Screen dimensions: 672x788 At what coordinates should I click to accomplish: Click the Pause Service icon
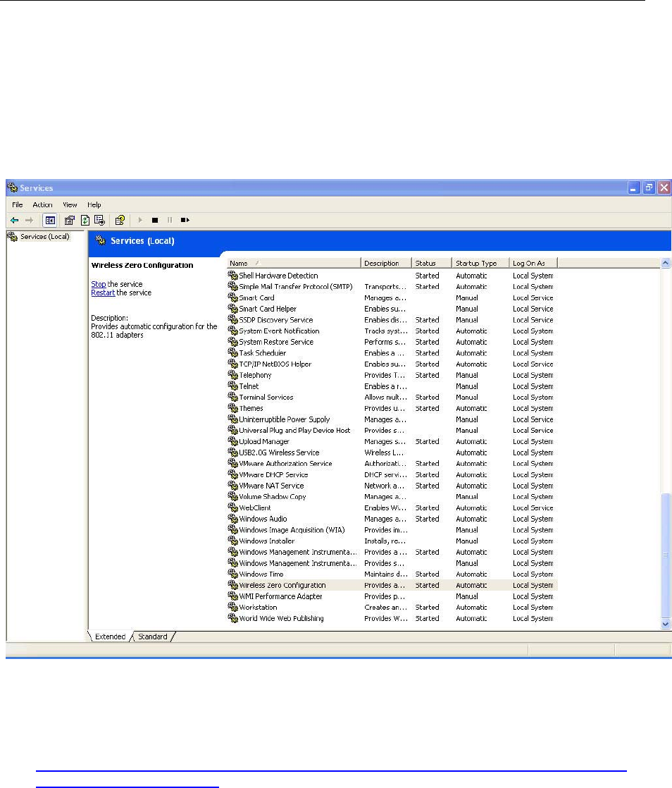tap(170, 220)
